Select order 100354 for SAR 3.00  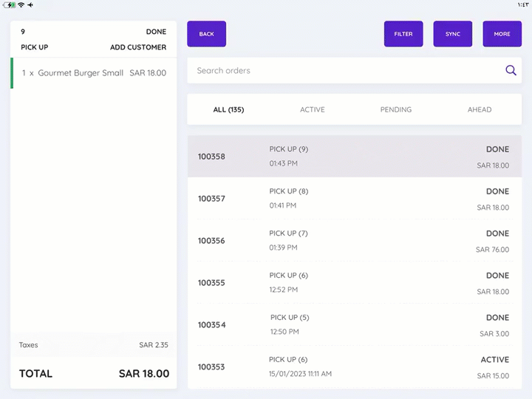click(354, 325)
